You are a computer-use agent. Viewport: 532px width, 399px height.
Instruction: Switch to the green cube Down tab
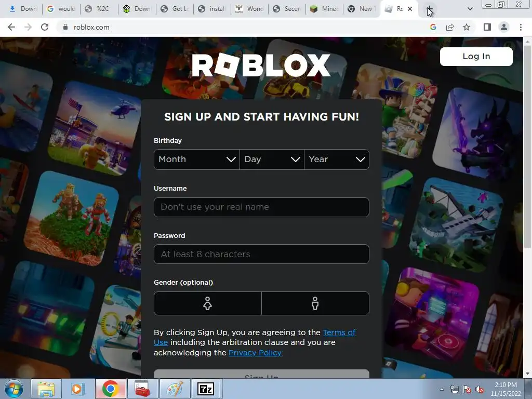pos(137,9)
